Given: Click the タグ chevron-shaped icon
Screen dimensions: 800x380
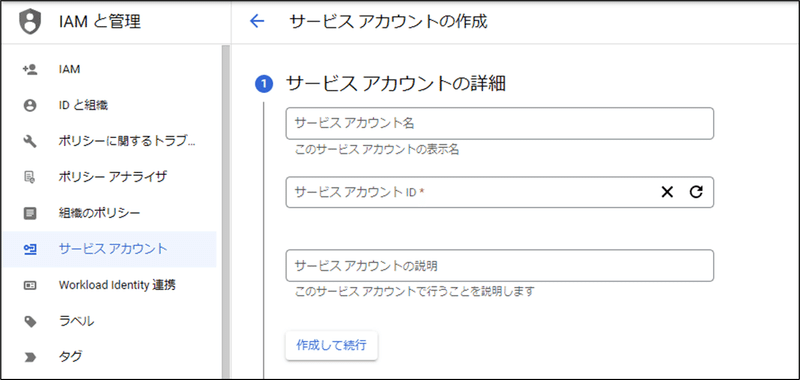Looking at the screenshot, I should 30,357.
